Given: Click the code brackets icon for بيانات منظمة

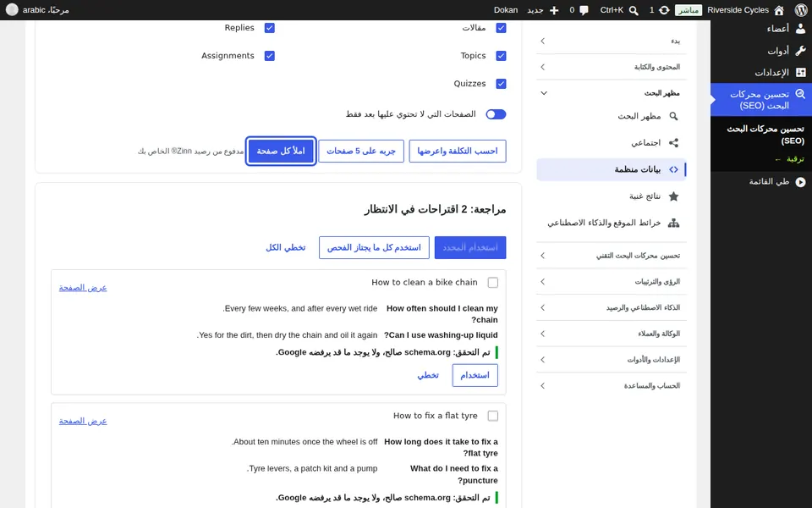Looking at the screenshot, I should (x=673, y=169).
